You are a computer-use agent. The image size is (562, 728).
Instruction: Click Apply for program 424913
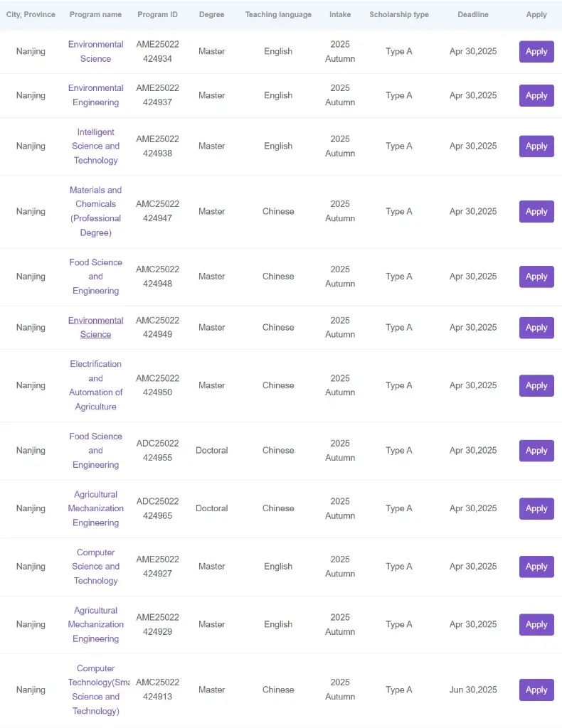click(x=536, y=690)
